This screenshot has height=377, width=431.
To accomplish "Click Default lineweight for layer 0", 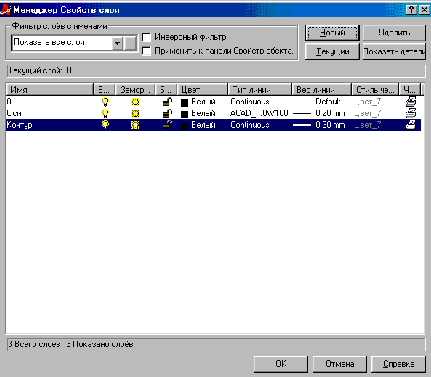I will 328,101.
